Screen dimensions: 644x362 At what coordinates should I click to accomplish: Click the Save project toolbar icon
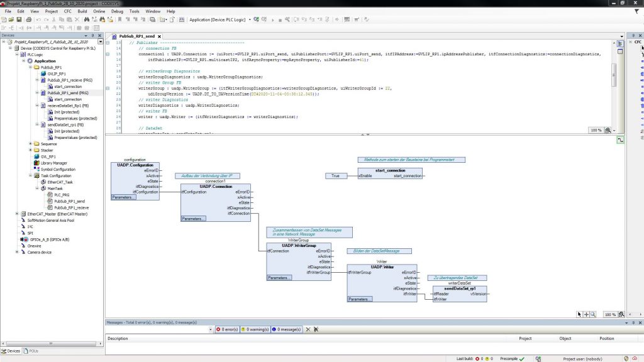(19, 19)
